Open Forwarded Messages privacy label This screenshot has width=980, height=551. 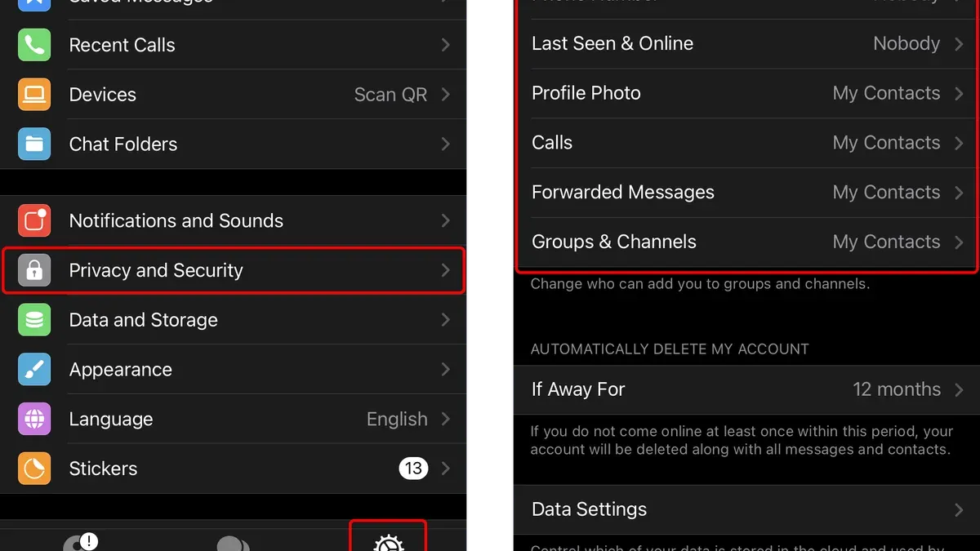623,193
